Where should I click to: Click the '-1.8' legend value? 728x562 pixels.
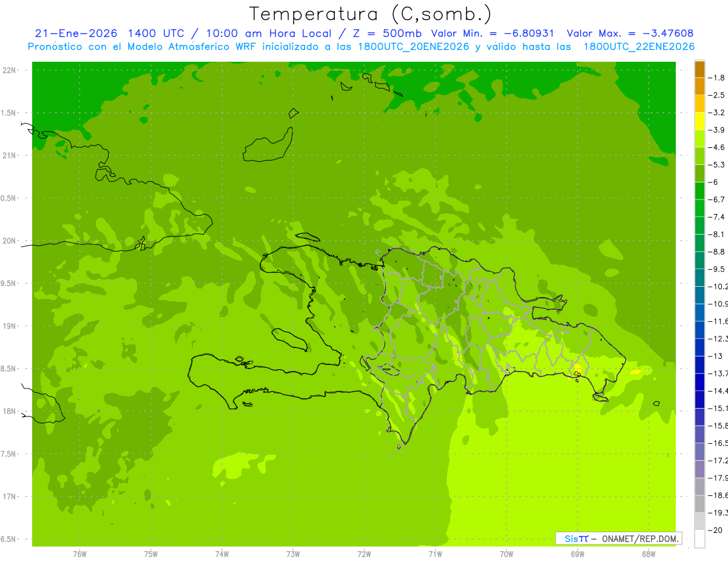(x=717, y=78)
